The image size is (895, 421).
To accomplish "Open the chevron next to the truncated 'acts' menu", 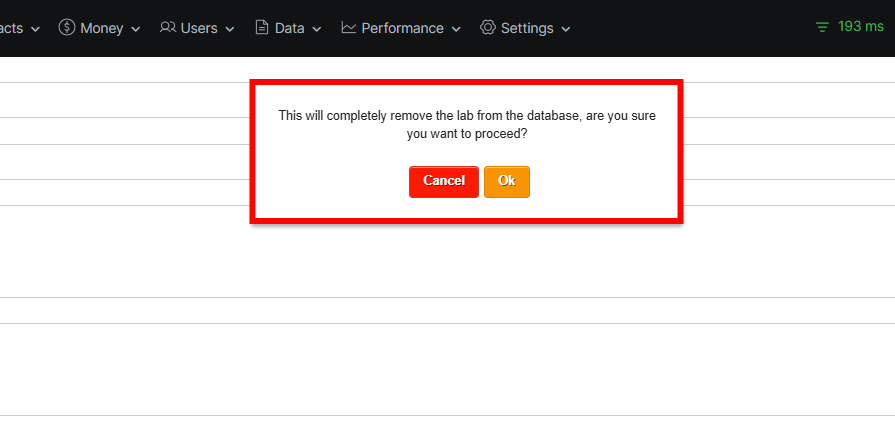I will coord(35,29).
